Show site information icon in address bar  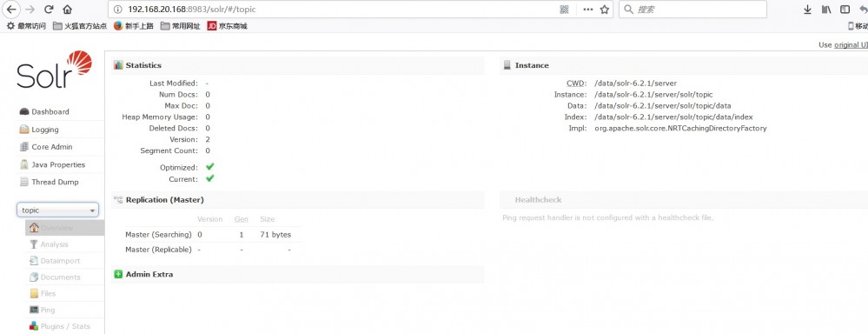(117, 10)
